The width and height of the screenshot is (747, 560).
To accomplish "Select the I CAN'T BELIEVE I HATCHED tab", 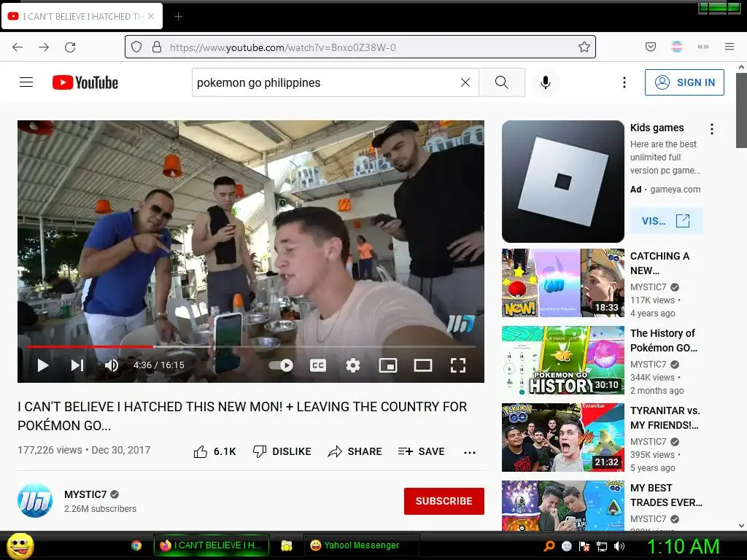I will click(x=82, y=17).
